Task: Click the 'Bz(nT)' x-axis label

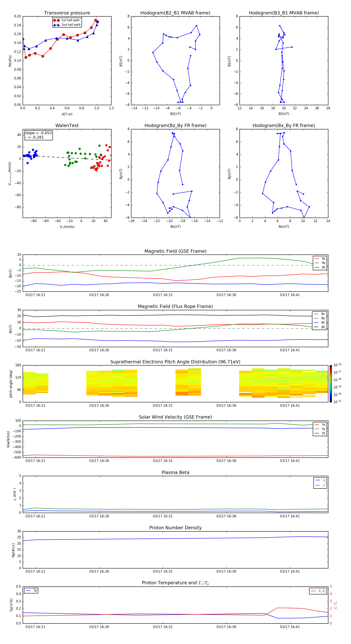Action: click(x=175, y=227)
